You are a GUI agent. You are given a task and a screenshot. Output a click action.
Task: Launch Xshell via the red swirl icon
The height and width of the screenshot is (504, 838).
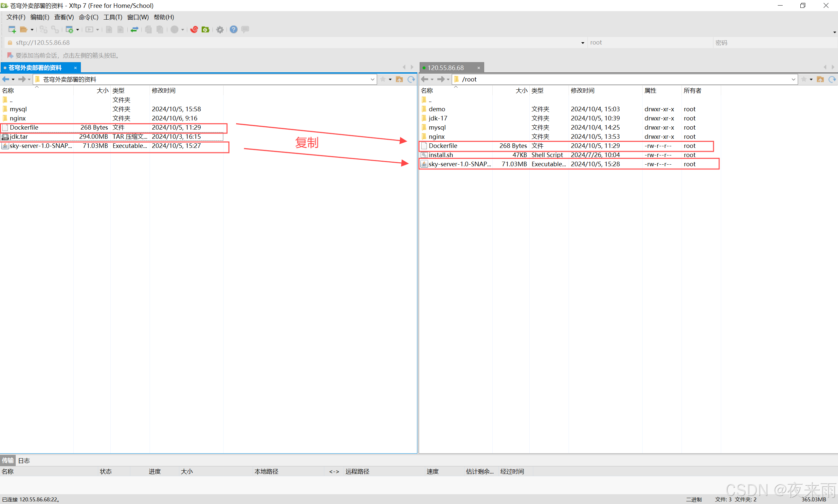click(194, 29)
